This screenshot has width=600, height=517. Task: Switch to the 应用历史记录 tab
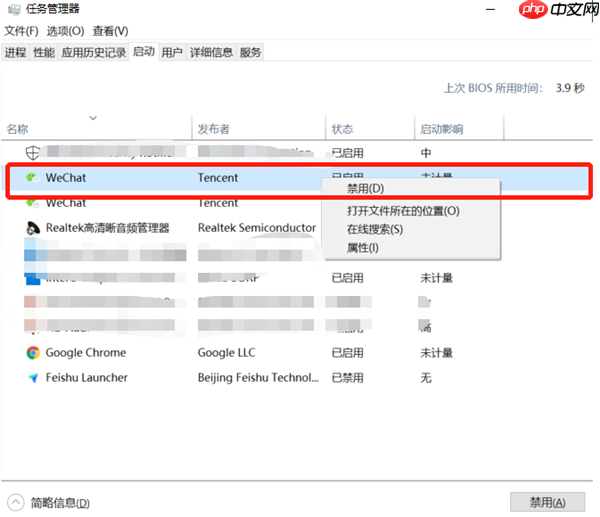point(93,52)
